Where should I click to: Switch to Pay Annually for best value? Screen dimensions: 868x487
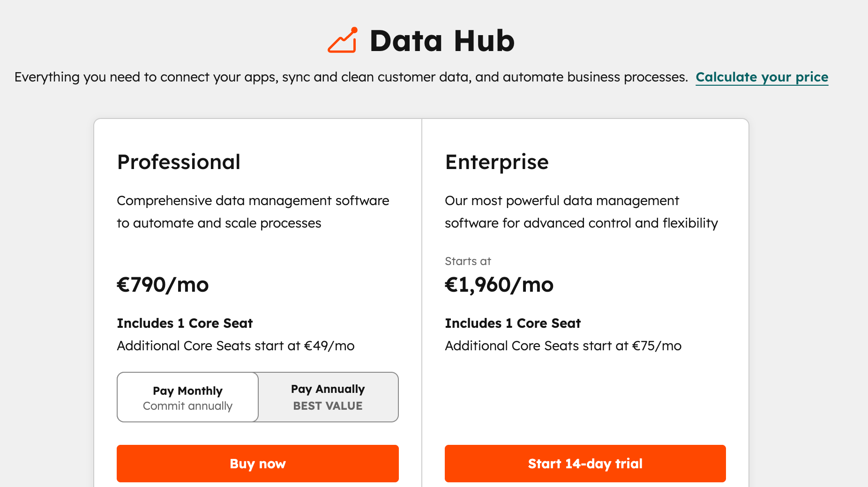point(328,397)
